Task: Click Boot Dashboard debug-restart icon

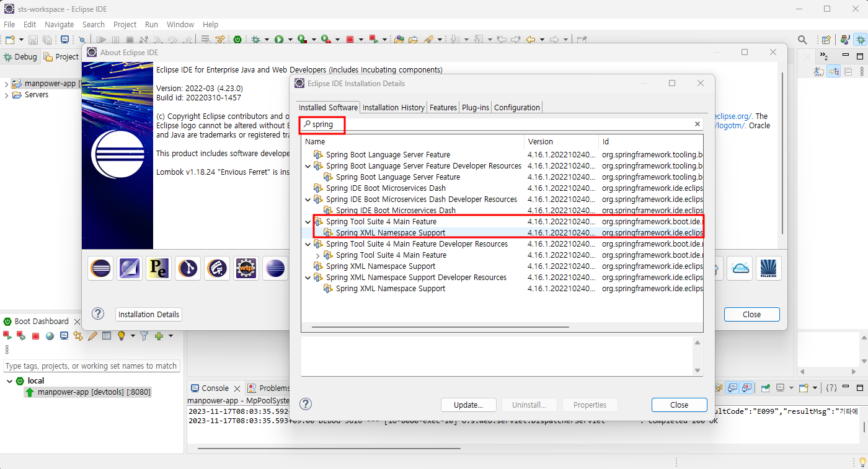Action: click(x=21, y=336)
